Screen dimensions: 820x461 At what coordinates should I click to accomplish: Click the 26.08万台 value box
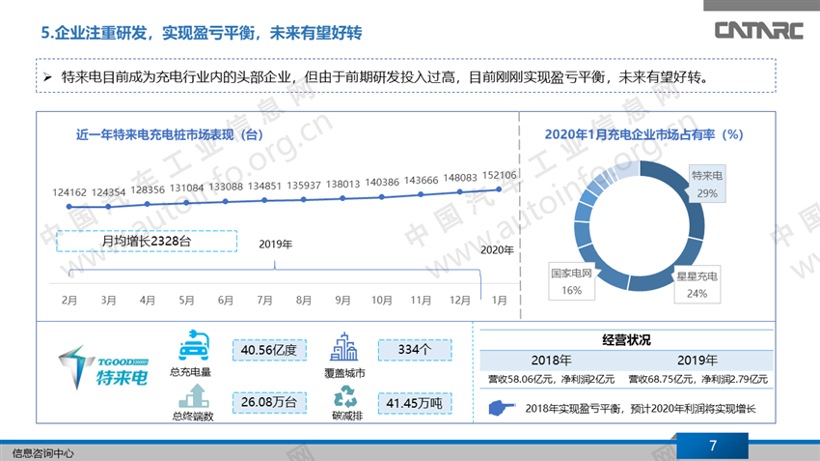pyautogui.click(x=269, y=402)
